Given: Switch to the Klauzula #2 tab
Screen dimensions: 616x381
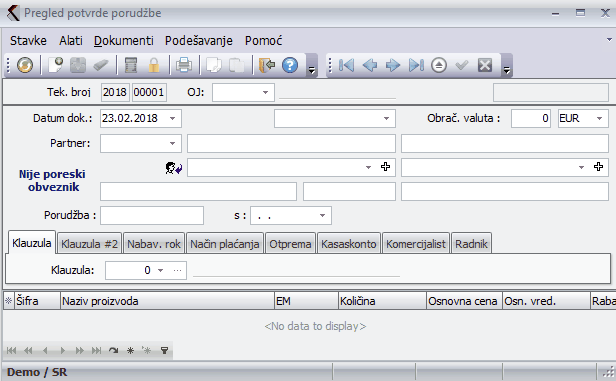Looking at the screenshot, I should (90, 244).
